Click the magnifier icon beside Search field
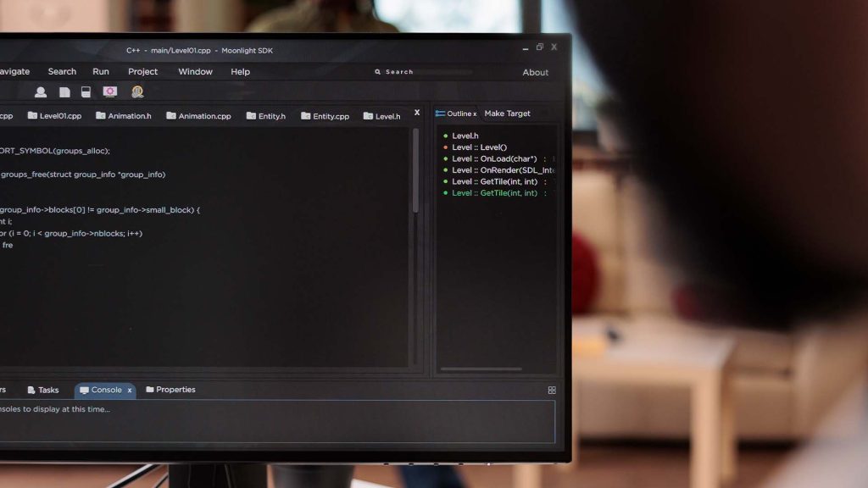The width and height of the screenshot is (868, 488). pos(378,72)
